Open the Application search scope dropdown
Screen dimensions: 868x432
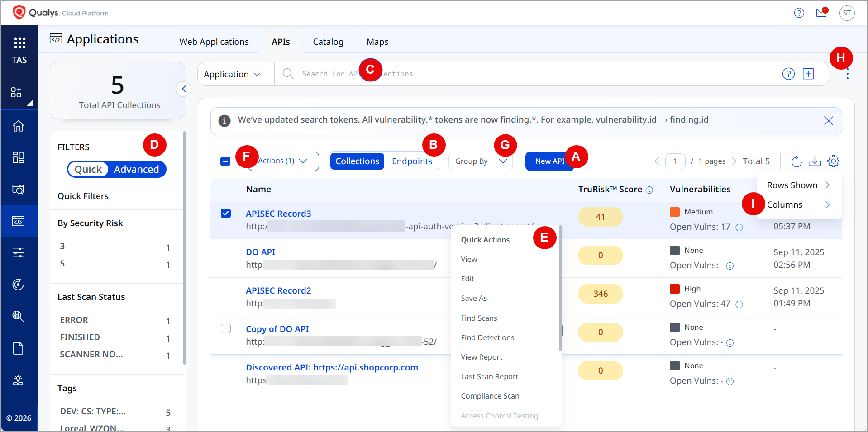point(232,74)
